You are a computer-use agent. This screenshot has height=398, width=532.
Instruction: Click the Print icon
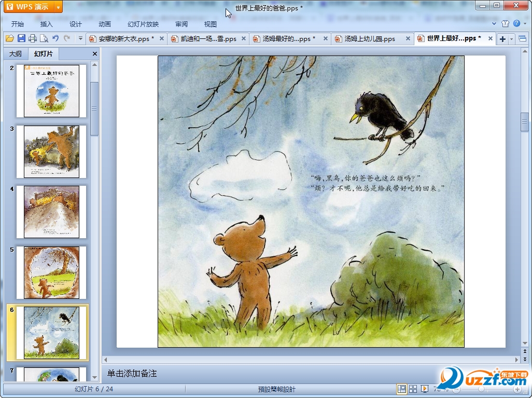tap(33, 38)
